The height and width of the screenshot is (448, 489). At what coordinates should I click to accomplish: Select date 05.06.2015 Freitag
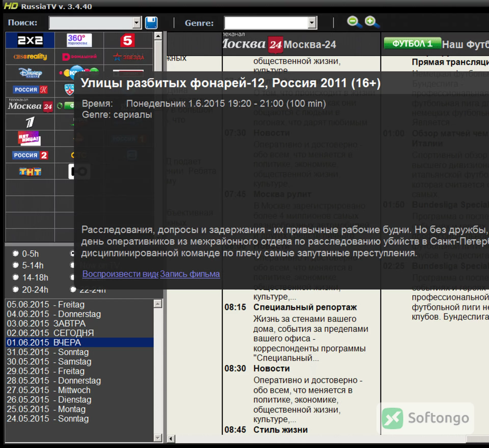click(79, 304)
